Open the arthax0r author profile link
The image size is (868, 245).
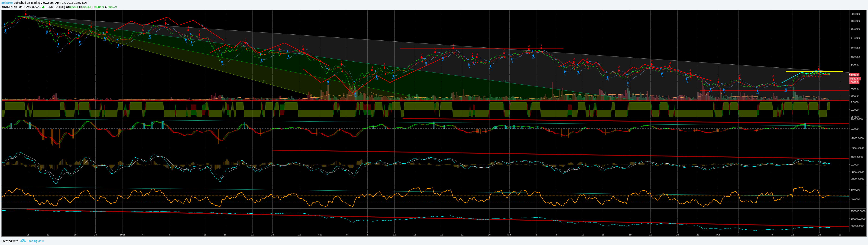[x=7, y=3]
